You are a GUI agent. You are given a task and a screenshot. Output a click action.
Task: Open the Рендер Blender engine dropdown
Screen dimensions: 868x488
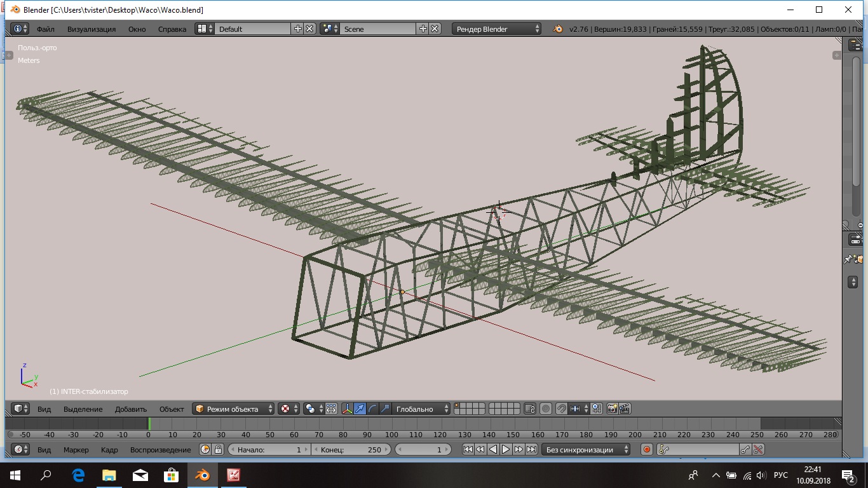[497, 29]
